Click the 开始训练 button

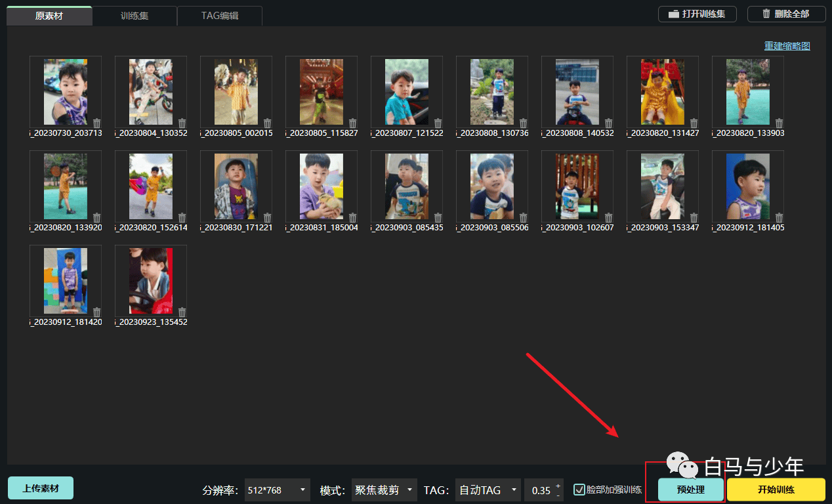pyautogui.click(x=776, y=490)
